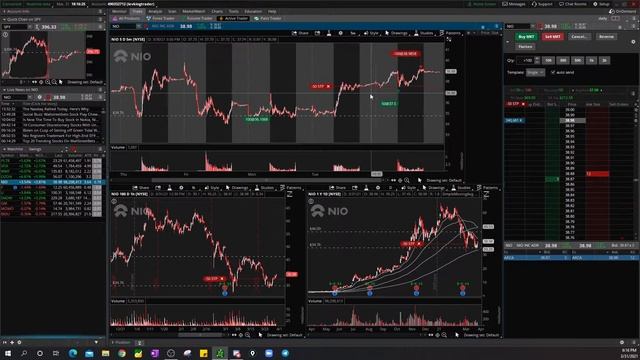The image size is (640, 360).
Task: Open Messages in top bar
Action: (513, 4)
